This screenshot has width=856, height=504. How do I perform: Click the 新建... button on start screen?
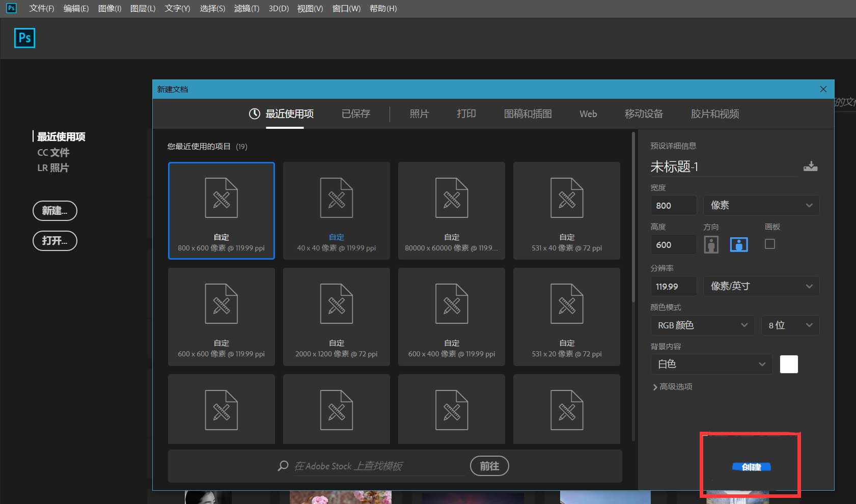(x=54, y=211)
